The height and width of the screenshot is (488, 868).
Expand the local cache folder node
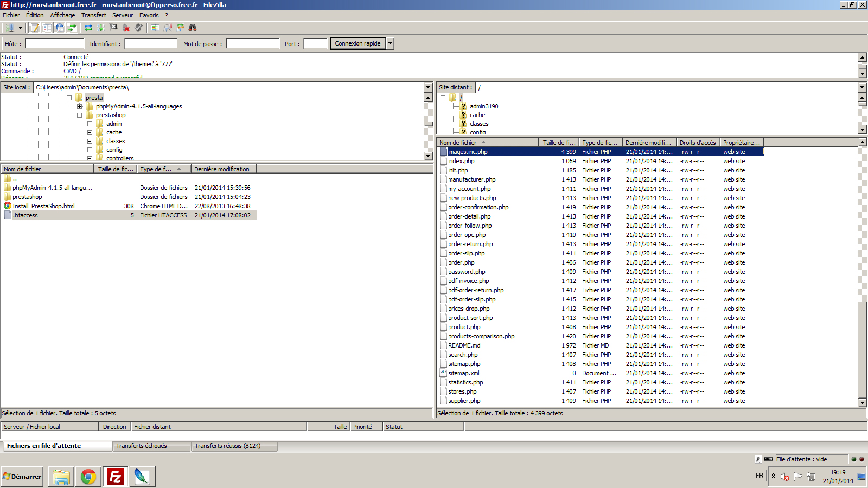pyautogui.click(x=90, y=132)
